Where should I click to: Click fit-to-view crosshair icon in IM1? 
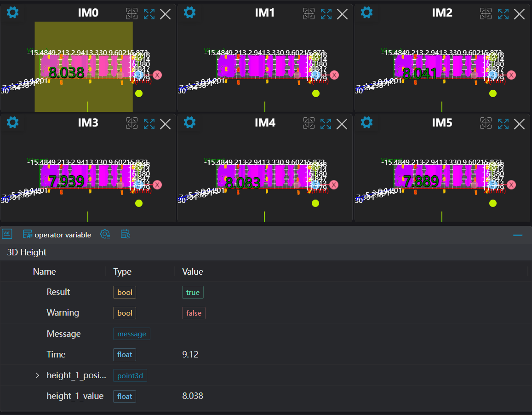pyautogui.click(x=309, y=14)
